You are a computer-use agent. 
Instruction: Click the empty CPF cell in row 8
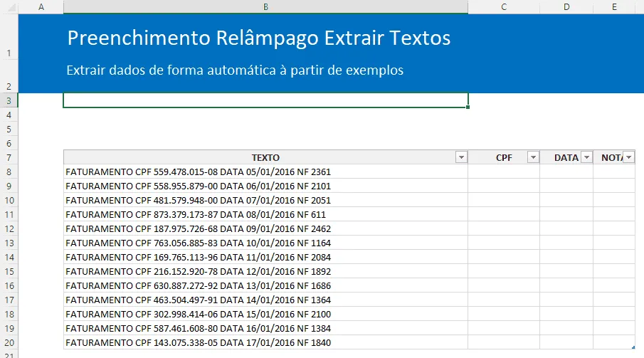[x=504, y=172]
